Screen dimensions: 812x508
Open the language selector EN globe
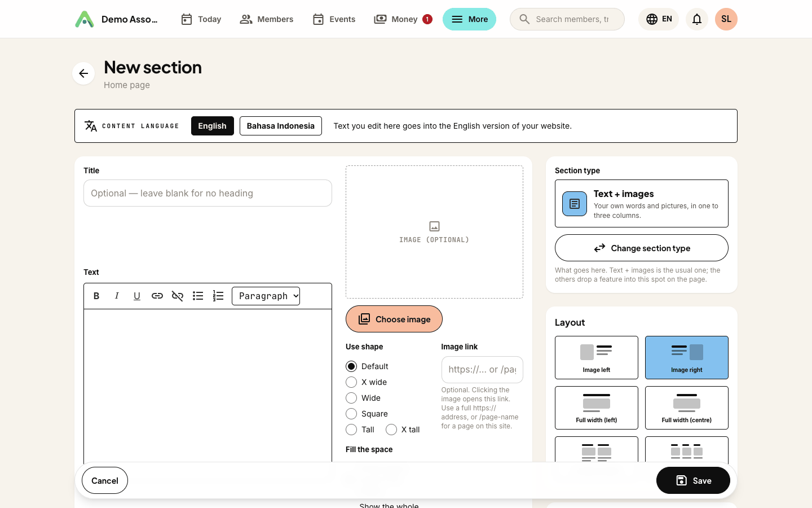659,19
